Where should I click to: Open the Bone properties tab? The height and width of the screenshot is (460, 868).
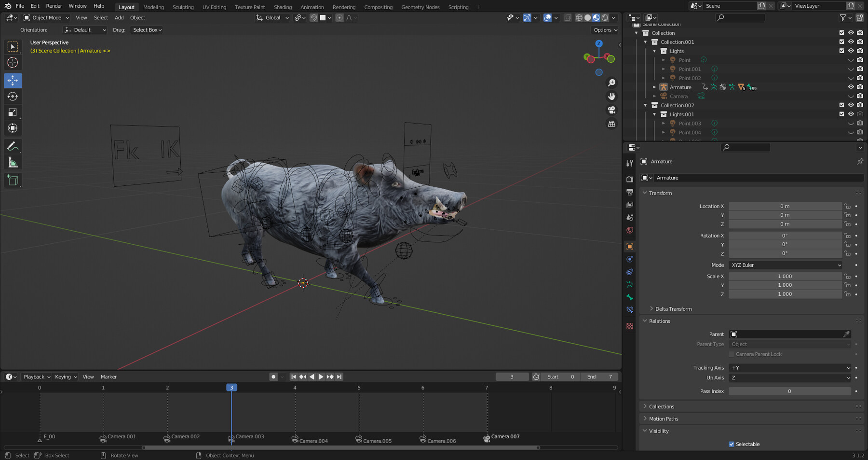pyautogui.click(x=629, y=297)
